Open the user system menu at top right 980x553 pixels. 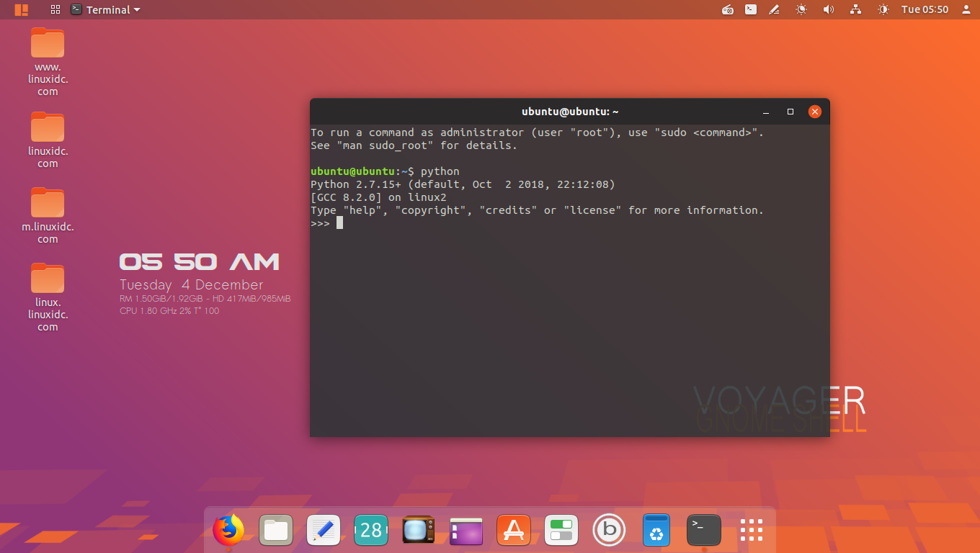966,10
